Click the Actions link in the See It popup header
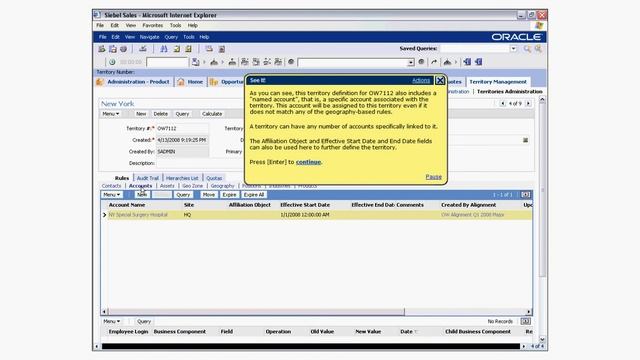The width and height of the screenshot is (640, 360). click(x=421, y=80)
